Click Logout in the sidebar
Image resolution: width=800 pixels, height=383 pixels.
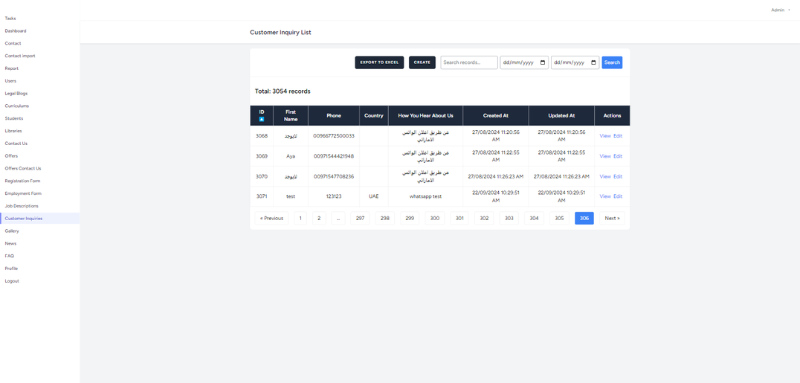coord(12,281)
